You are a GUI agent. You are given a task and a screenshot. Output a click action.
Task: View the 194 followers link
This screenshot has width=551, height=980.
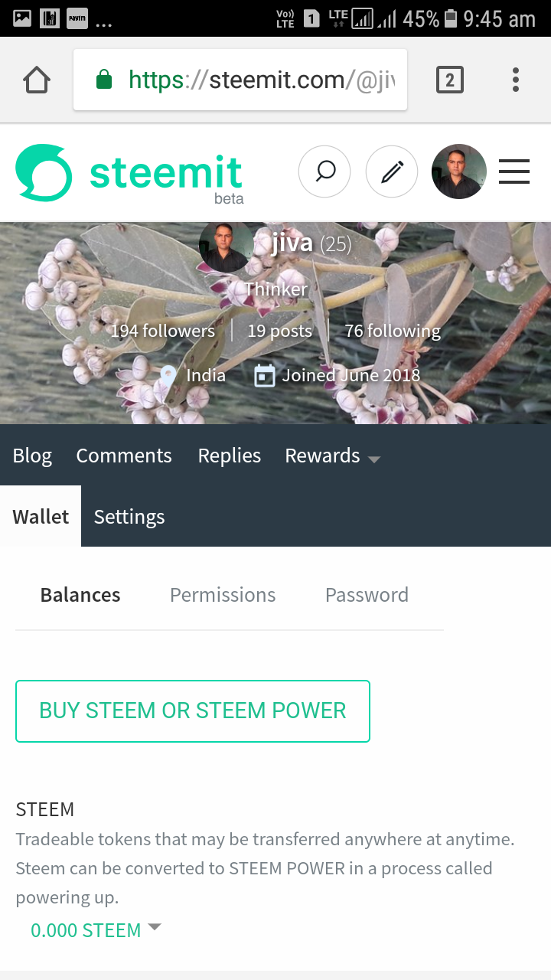coord(163,331)
